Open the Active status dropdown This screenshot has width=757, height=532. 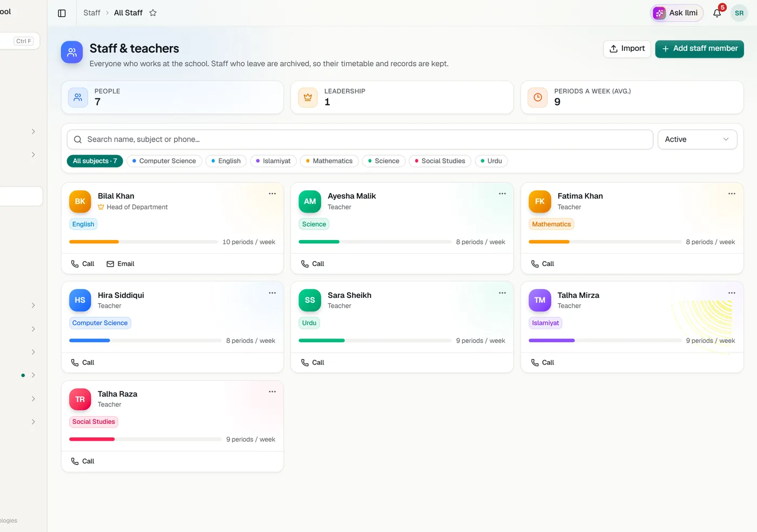pos(697,139)
